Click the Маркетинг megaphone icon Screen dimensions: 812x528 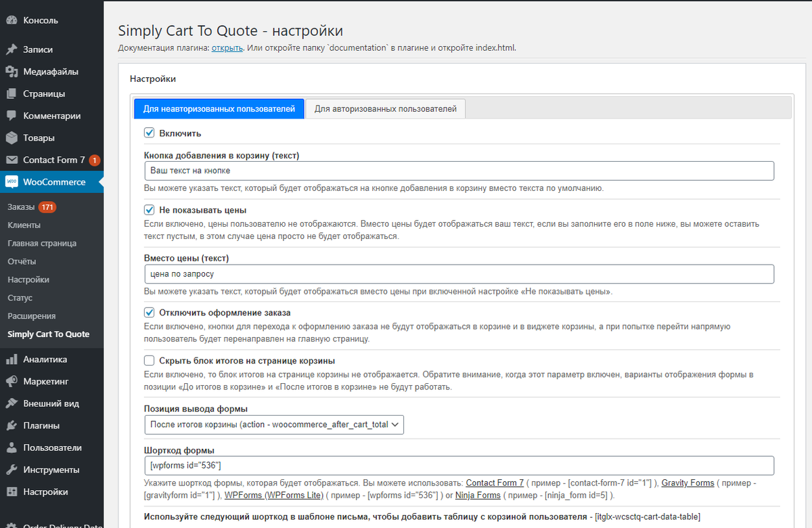tap(12, 381)
